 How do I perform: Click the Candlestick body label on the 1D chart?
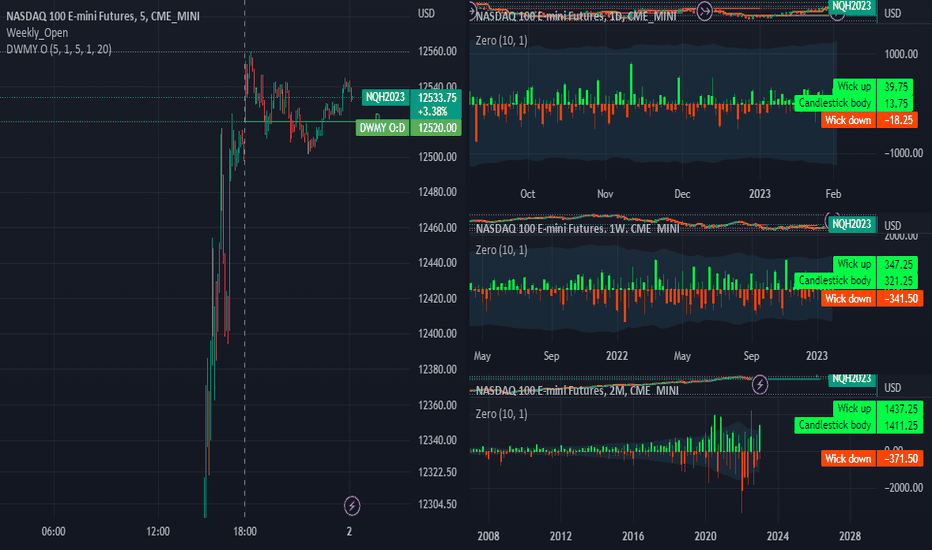point(835,103)
